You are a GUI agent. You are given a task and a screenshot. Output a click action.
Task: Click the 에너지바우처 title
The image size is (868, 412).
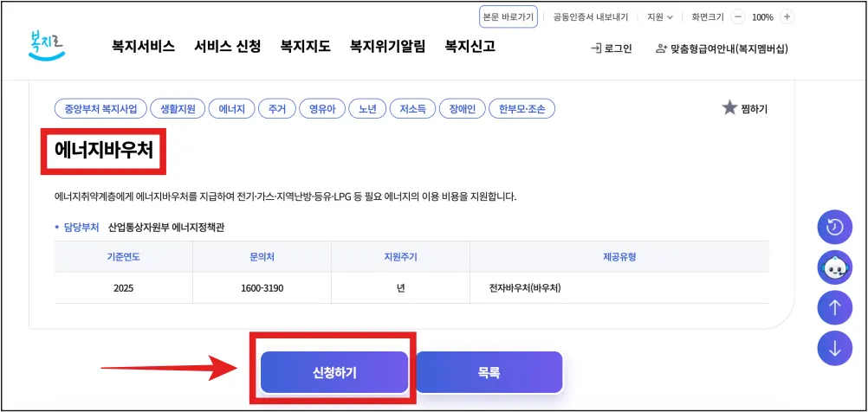coord(103,150)
